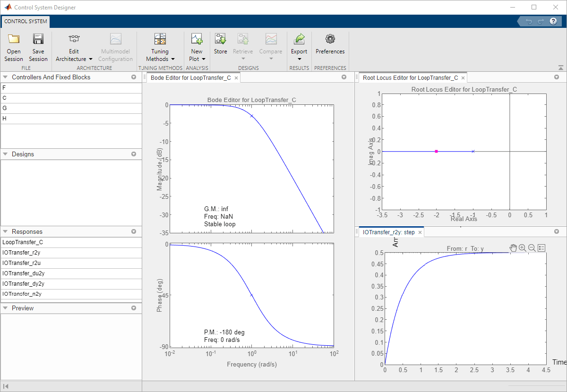
Task: Click the Store design icon
Action: coord(220,40)
